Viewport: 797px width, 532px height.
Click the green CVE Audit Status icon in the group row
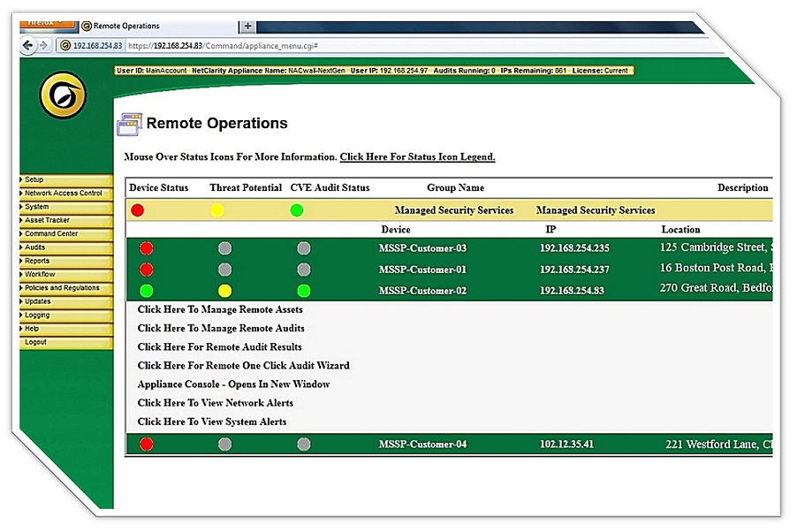(297, 210)
